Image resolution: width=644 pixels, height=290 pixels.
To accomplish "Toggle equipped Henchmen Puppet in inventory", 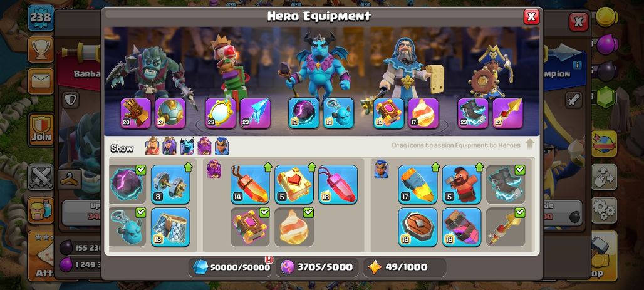I will (128, 227).
